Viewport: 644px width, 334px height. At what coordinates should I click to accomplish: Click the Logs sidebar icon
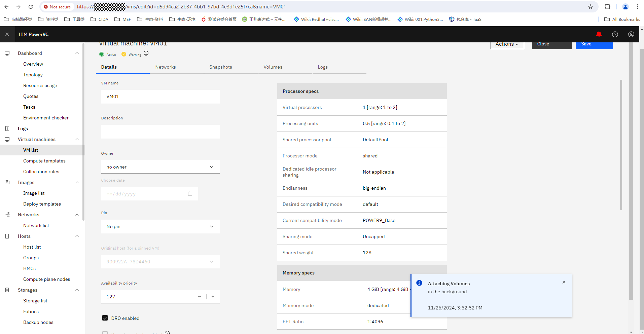tap(7, 128)
